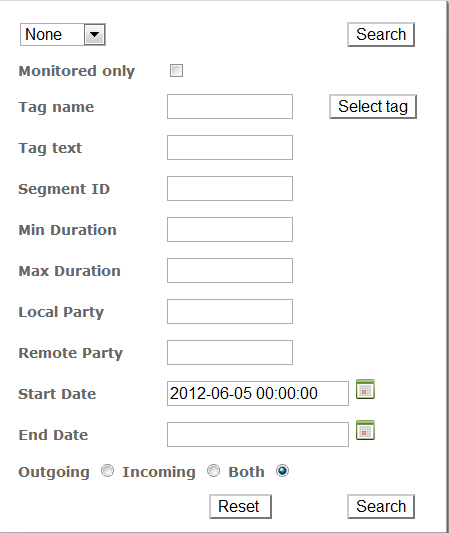449x533 pixels.
Task: Enable the Monitored only checkbox
Action: pyautogui.click(x=176, y=71)
